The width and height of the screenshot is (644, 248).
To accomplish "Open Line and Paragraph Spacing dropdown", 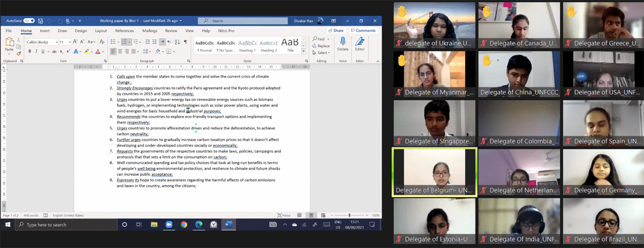I will pyautogui.click(x=147, y=52).
